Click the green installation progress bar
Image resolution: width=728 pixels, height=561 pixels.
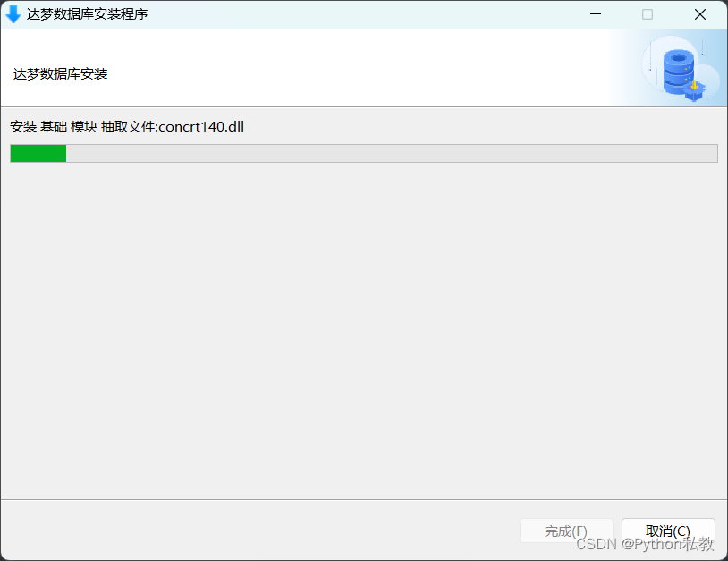pyautogui.click(x=364, y=153)
